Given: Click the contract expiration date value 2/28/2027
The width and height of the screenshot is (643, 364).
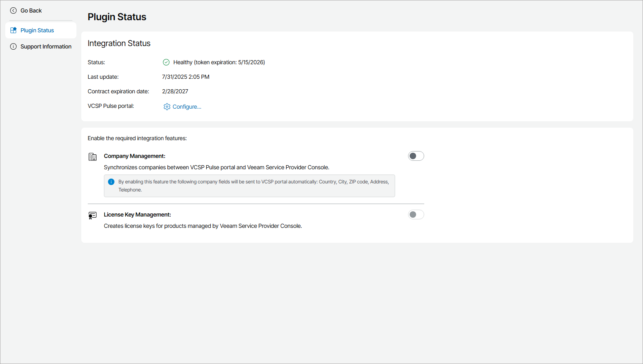Looking at the screenshot, I should (x=175, y=91).
